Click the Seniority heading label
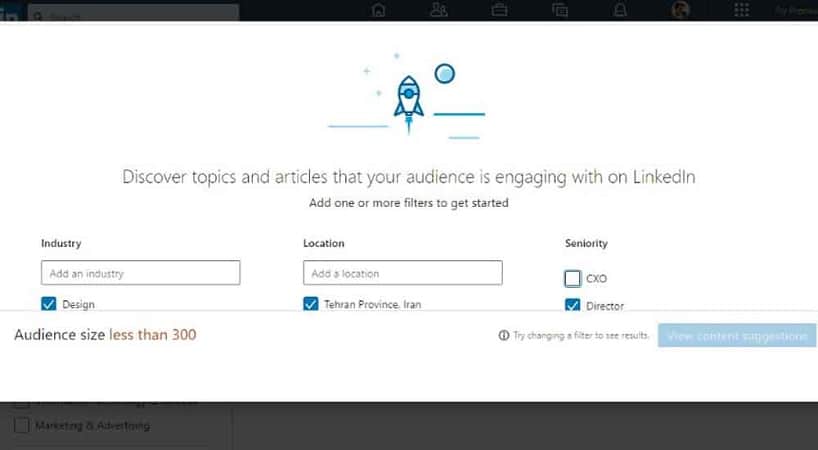The height and width of the screenshot is (450, 818). 586,243
